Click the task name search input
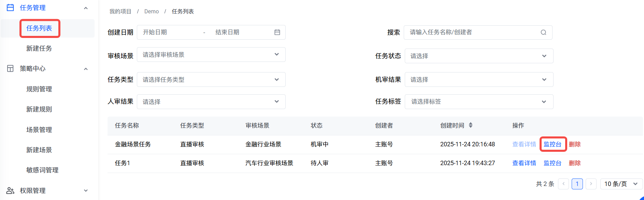The height and width of the screenshot is (200, 644). pyautogui.click(x=471, y=32)
